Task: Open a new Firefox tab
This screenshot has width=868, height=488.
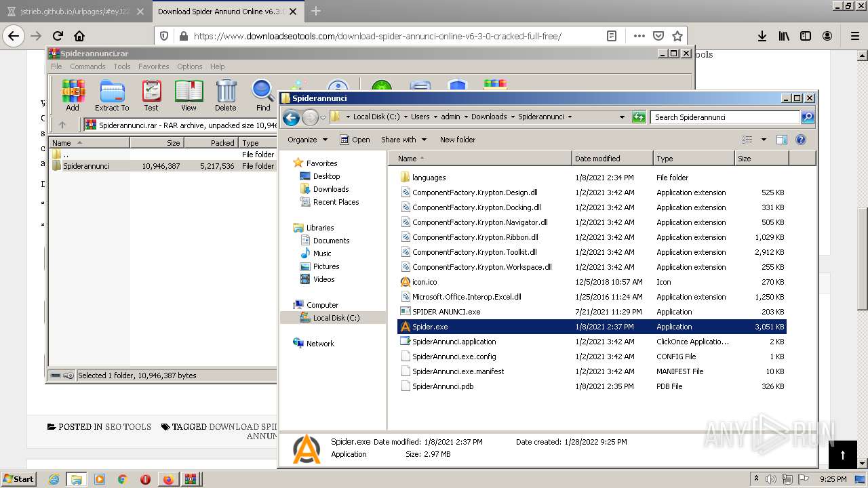Action: point(316,11)
